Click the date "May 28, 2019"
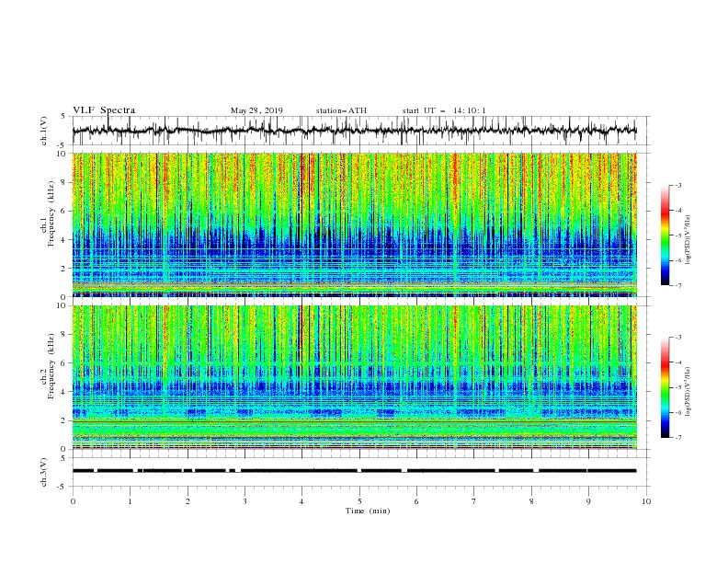 256,110
